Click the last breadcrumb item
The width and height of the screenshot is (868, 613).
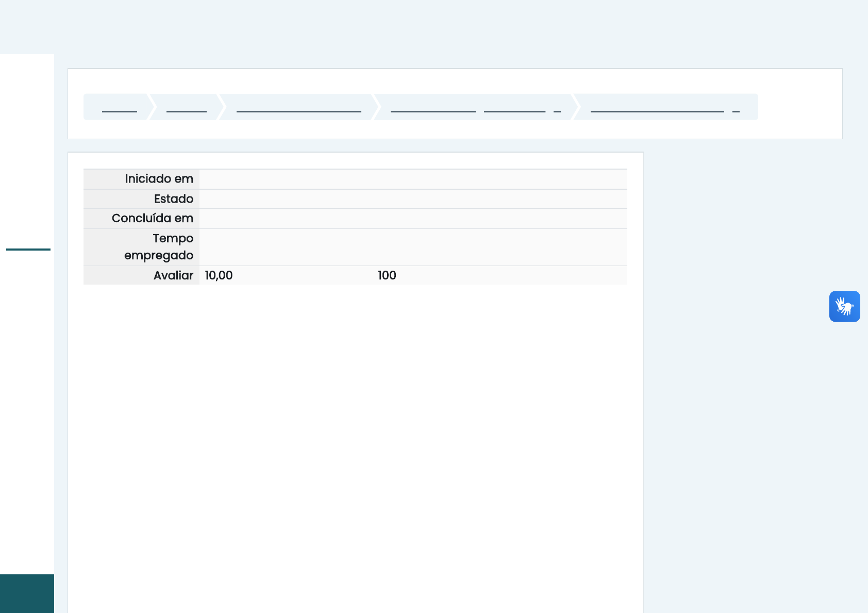(657, 107)
